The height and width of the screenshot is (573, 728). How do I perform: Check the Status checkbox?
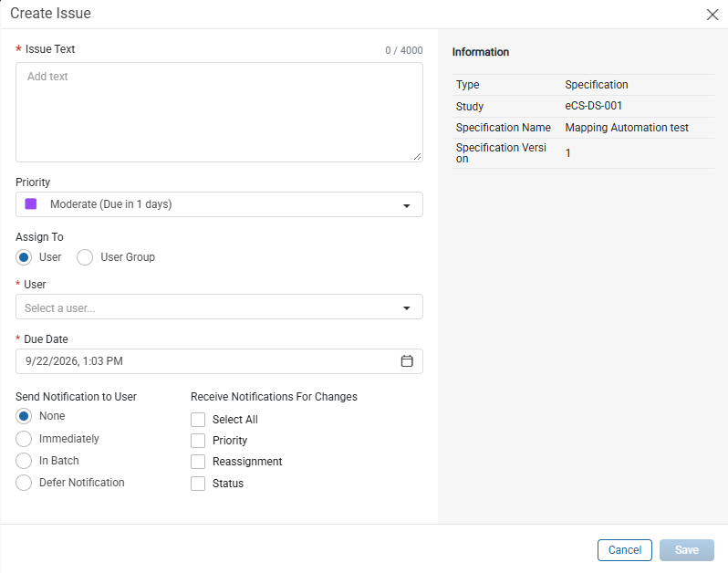click(x=198, y=484)
